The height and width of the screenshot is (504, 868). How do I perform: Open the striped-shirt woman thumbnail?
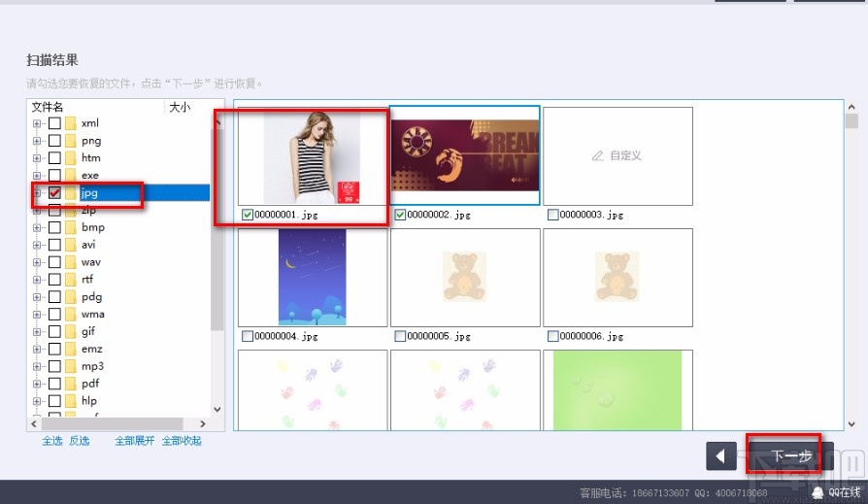point(313,156)
